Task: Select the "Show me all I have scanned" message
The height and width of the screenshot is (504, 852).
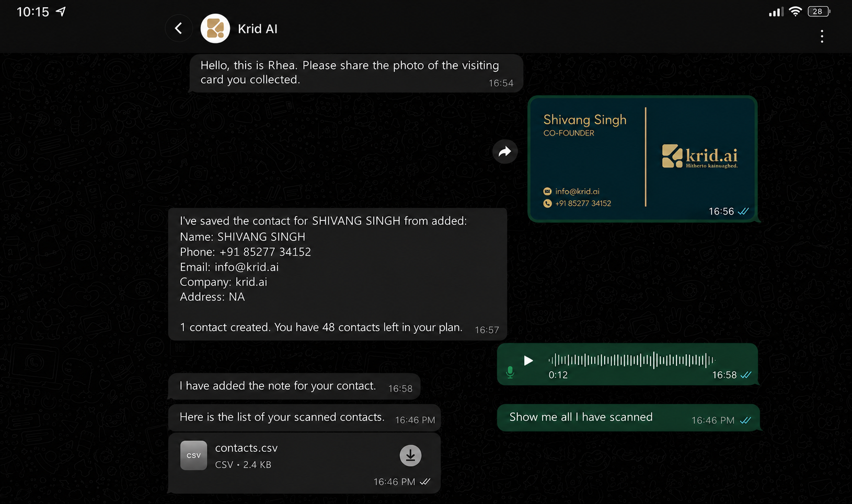Action: (628, 418)
